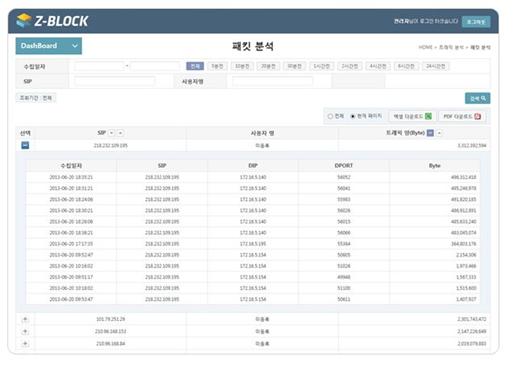Image resolution: width=513 pixels, height=368 pixels.
Task: Select the 전체 time range button
Action: tap(195, 66)
